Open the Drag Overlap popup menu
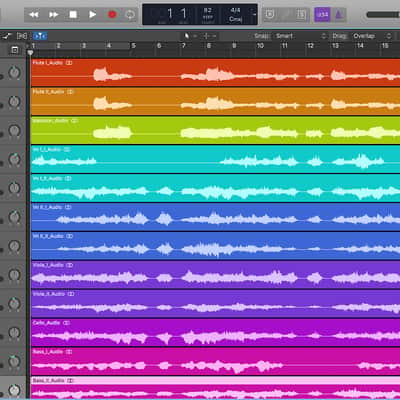The width and height of the screenshot is (400, 400). click(x=372, y=36)
